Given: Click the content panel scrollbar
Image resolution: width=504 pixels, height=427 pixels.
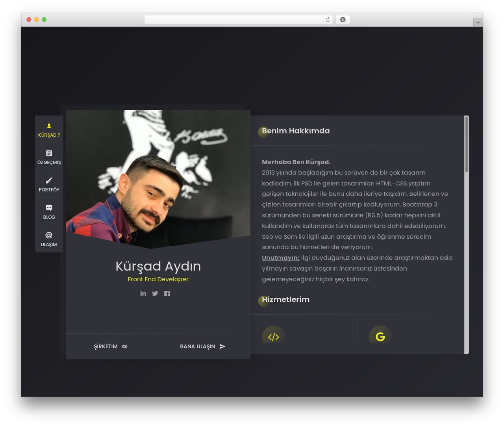Looking at the screenshot, I should 467,144.
